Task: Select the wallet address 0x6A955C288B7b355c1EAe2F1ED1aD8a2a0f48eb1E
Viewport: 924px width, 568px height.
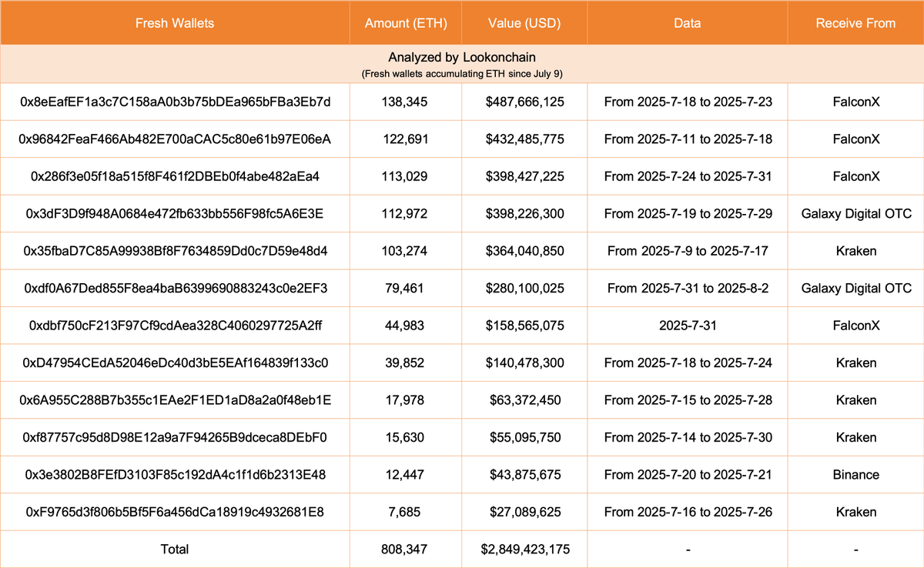Action: pyautogui.click(x=175, y=400)
